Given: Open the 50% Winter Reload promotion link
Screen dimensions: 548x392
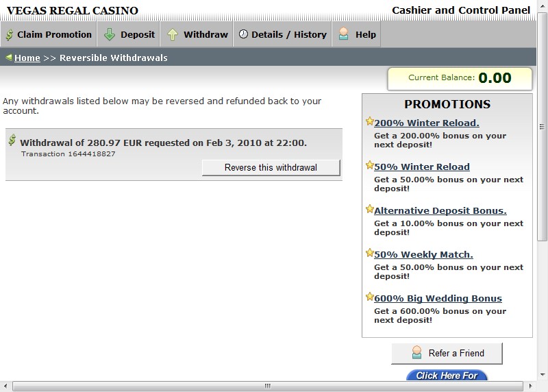Looking at the screenshot, I should coord(422,167).
